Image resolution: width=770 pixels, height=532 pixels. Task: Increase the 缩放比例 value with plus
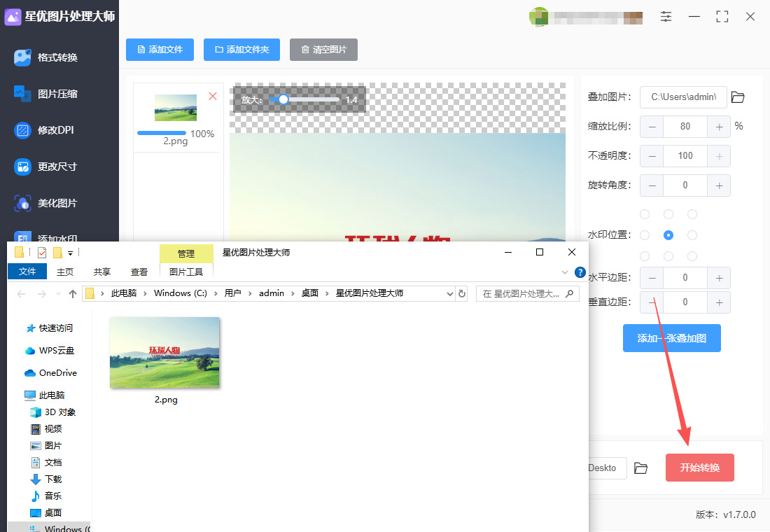(x=719, y=127)
